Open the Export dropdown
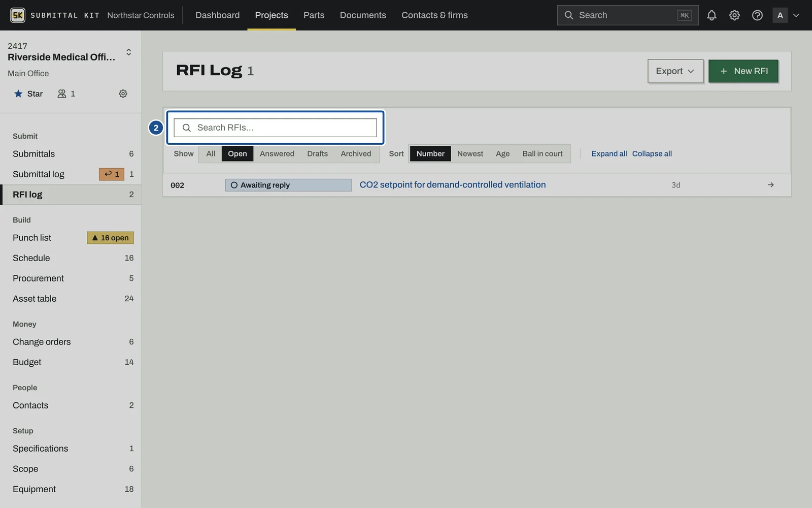This screenshot has height=508, width=812. tap(675, 71)
